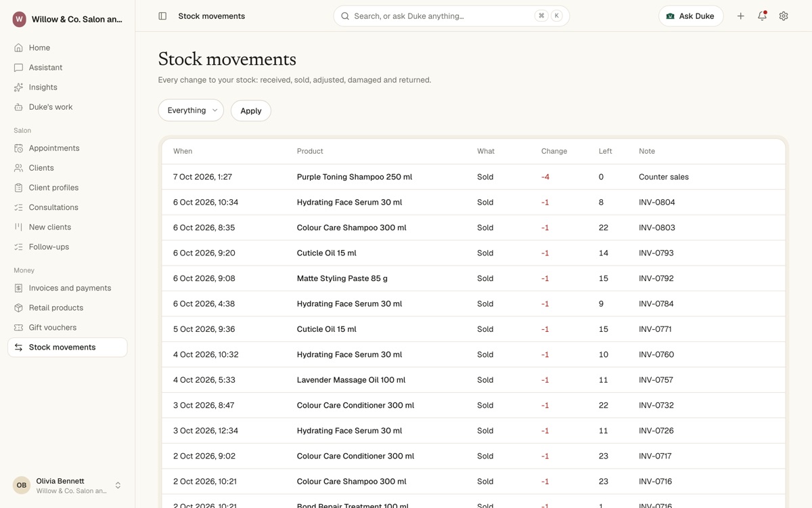This screenshot has height=508, width=812.
Task: Click the Stock movements breadcrumb
Action: click(212, 16)
